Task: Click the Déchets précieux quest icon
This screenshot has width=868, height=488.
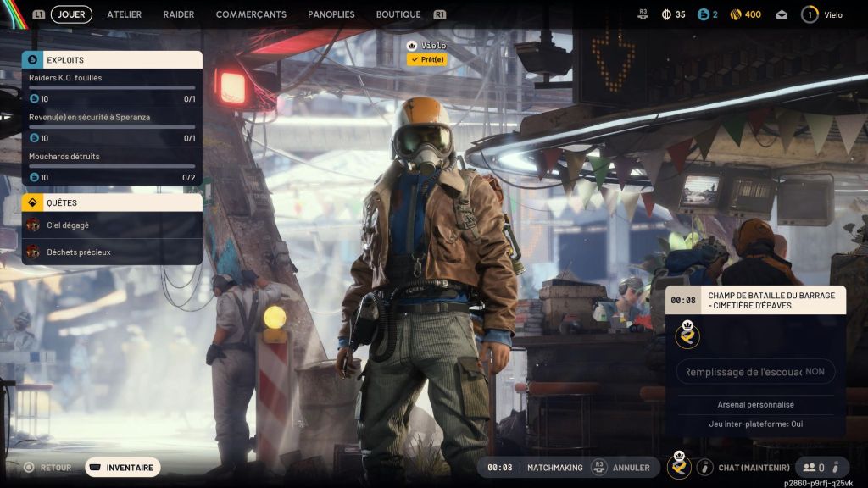Action: (33, 252)
